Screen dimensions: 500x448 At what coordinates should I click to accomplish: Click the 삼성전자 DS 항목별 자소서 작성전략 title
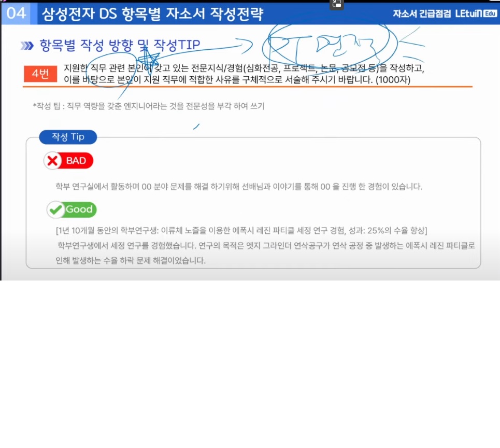point(152,13)
